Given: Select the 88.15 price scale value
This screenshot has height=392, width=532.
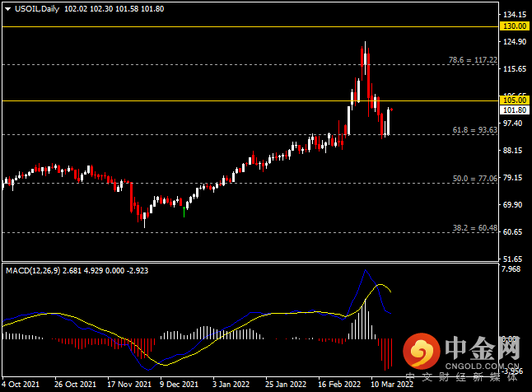Looking at the screenshot, I should point(513,151).
